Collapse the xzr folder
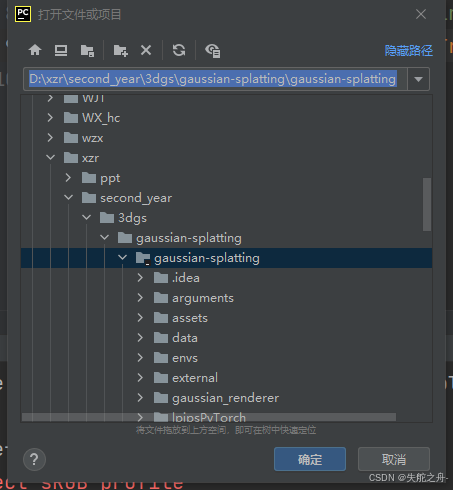 (50, 157)
